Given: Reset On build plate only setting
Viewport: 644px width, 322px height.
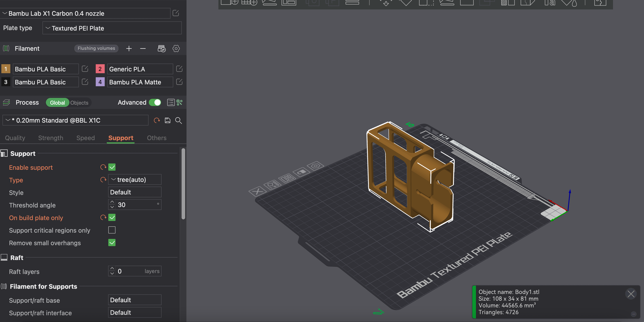Looking at the screenshot, I should pos(103,217).
